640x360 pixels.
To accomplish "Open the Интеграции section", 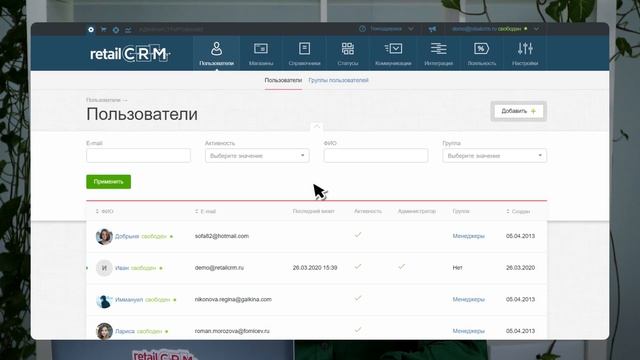I will [x=438, y=53].
